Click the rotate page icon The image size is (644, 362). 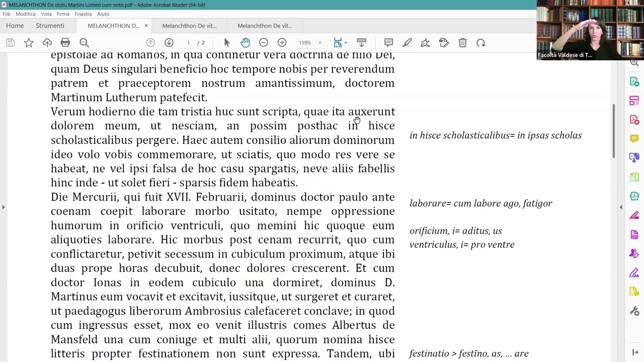481,43
